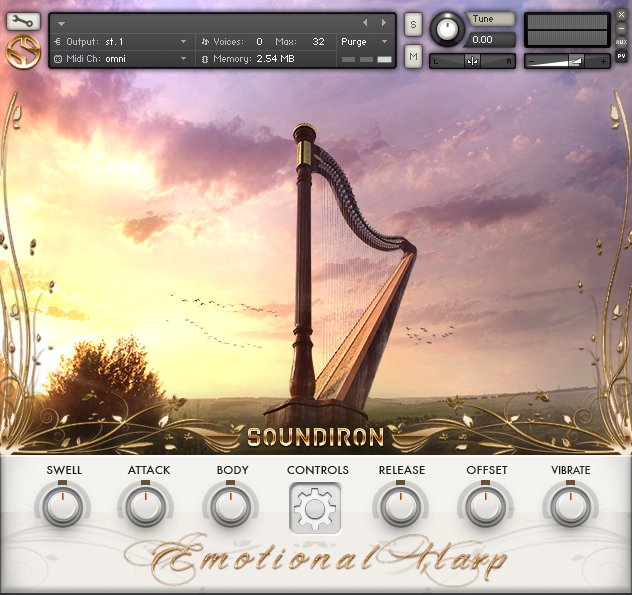
Task: Go to the previous instrument preset arrow
Action: tap(365, 23)
